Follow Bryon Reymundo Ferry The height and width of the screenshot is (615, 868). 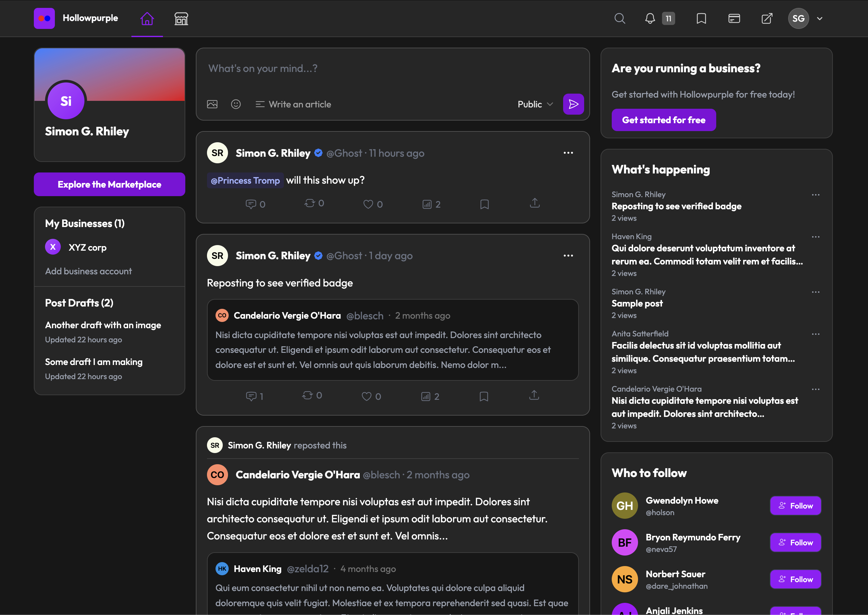[795, 542]
